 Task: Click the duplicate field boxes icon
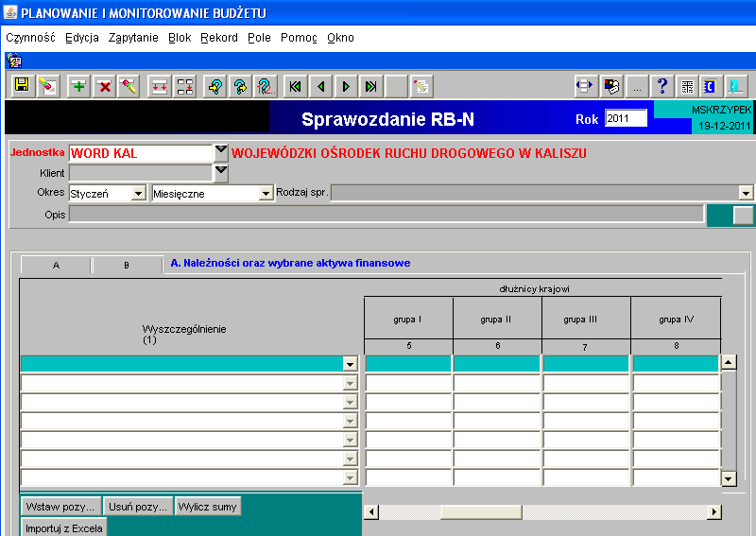(185, 86)
